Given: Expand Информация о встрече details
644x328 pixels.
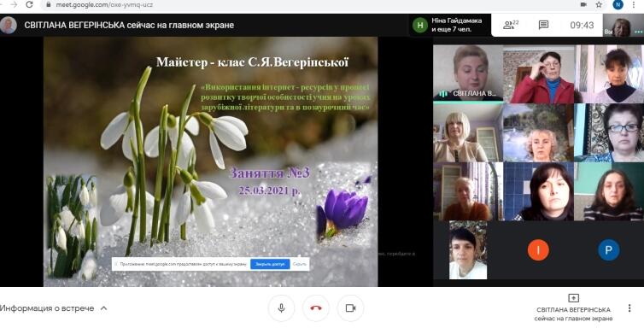Looking at the screenshot, I should tap(54, 307).
